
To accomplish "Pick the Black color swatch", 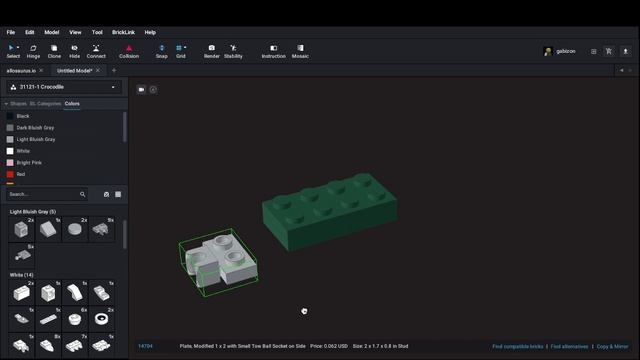I will coord(10,116).
